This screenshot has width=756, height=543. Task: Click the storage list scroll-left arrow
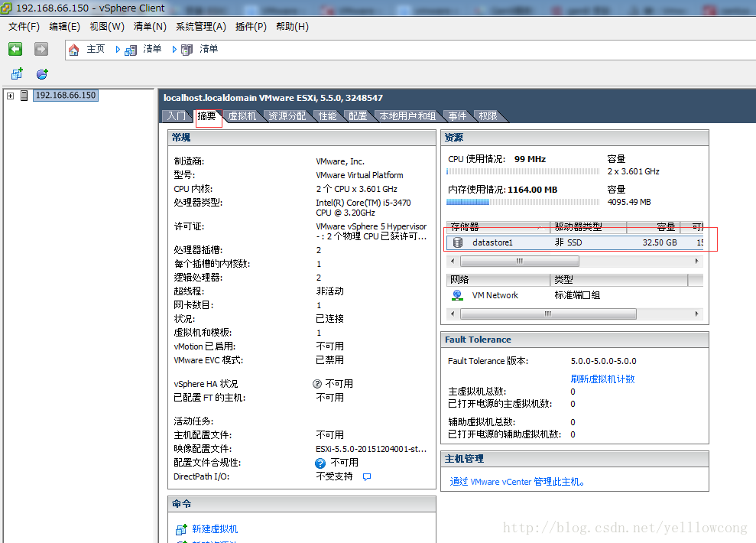click(x=453, y=262)
